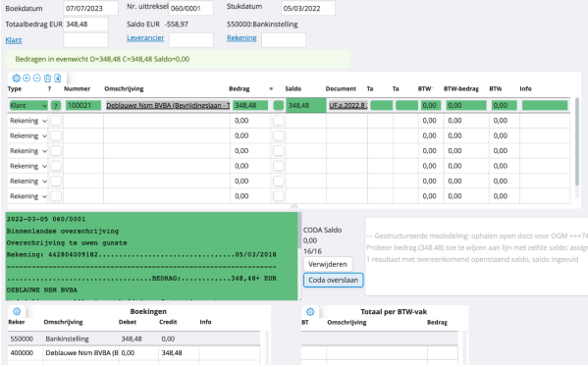The width and height of the screenshot is (588, 367).
Task: Click the Saldo column header
Action: tap(293, 89)
